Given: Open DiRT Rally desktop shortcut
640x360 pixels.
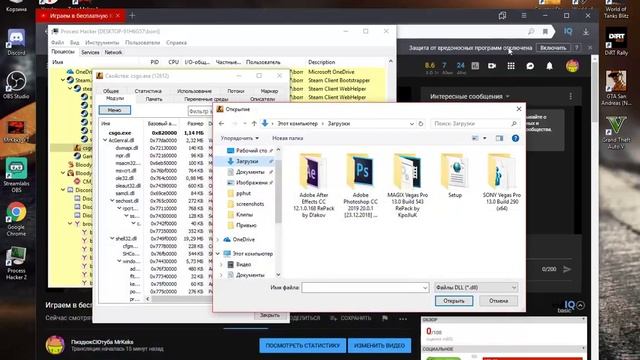Looking at the screenshot, I should 616,42.
